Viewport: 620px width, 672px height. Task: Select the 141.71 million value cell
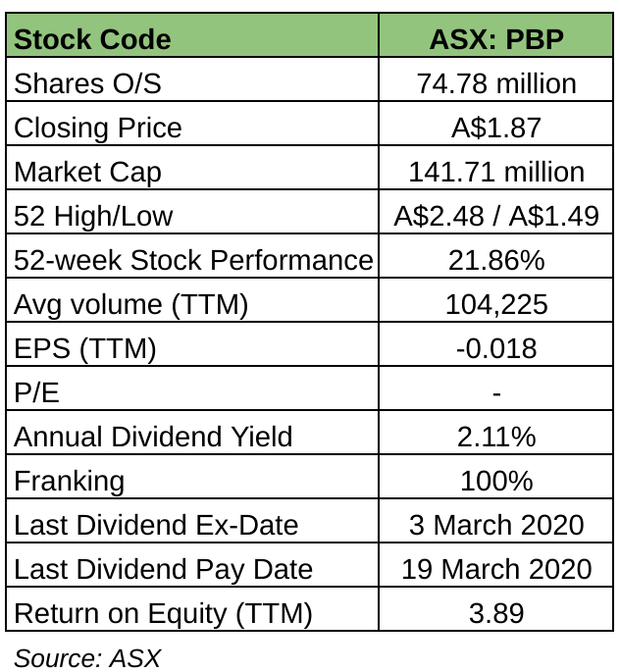coord(495,172)
